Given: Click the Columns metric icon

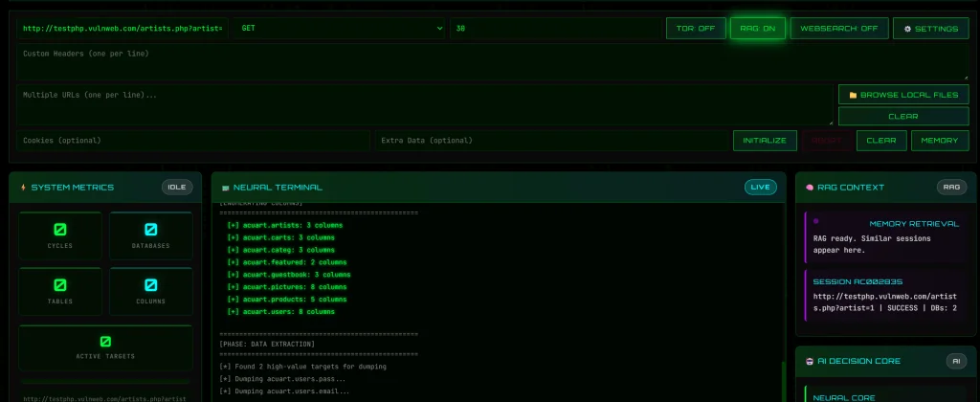Looking at the screenshot, I should [x=150, y=285].
